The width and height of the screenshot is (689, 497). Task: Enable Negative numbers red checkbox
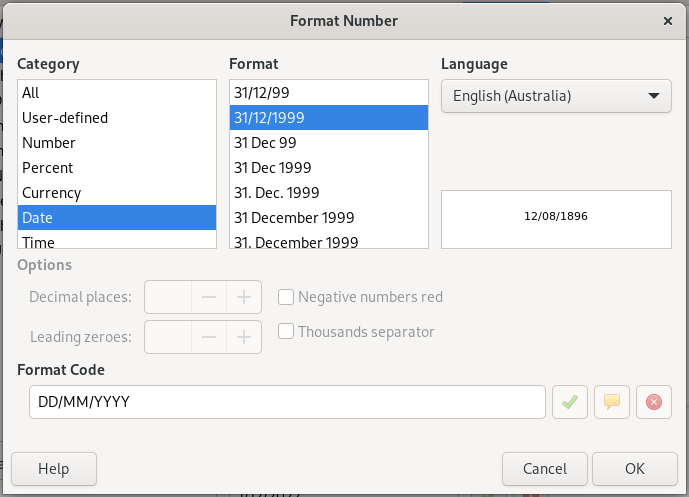click(286, 297)
